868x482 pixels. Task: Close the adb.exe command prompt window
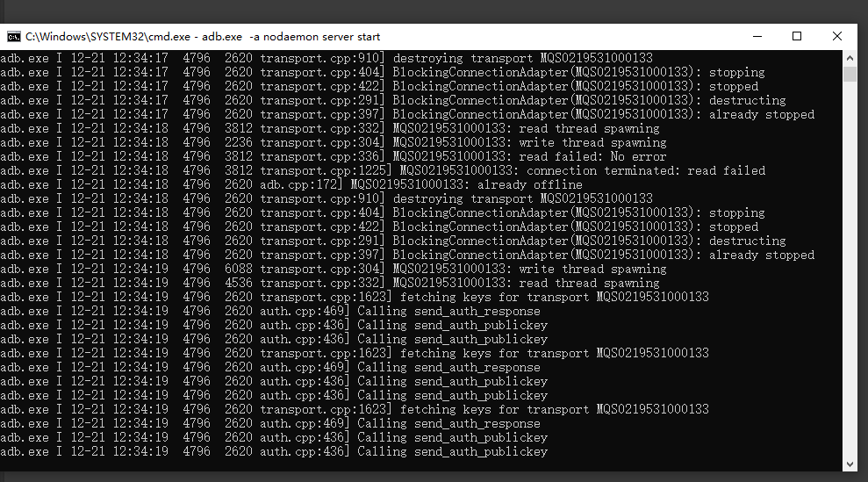pos(837,37)
